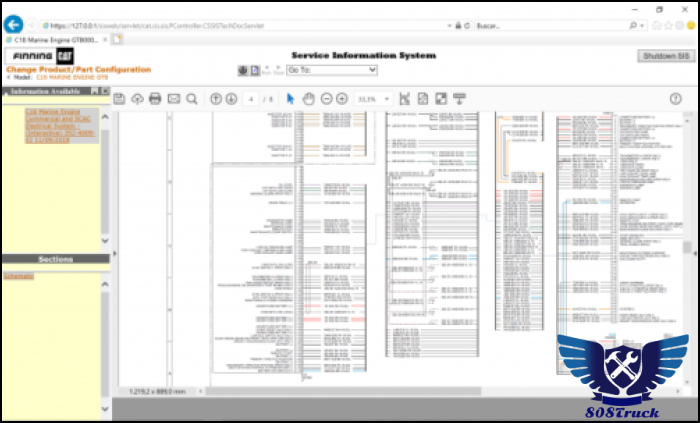Zoom out with minus icon
Image resolution: width=700 pixels, height=423 pixels.
326,98
